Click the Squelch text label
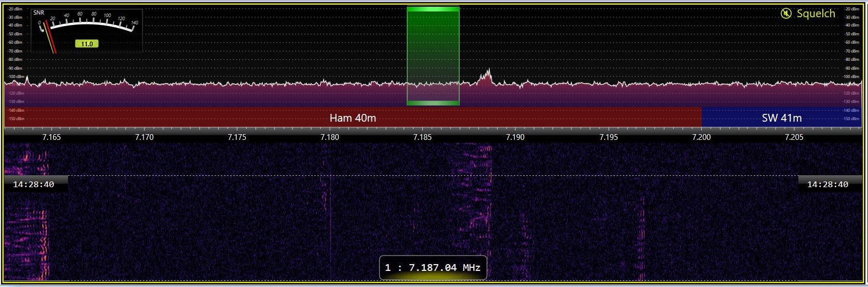 pos(816,14)
